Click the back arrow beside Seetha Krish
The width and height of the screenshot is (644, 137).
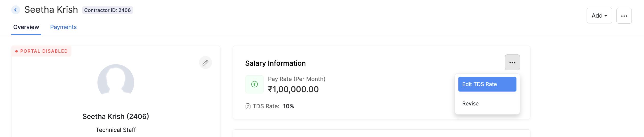click(16, 10)
